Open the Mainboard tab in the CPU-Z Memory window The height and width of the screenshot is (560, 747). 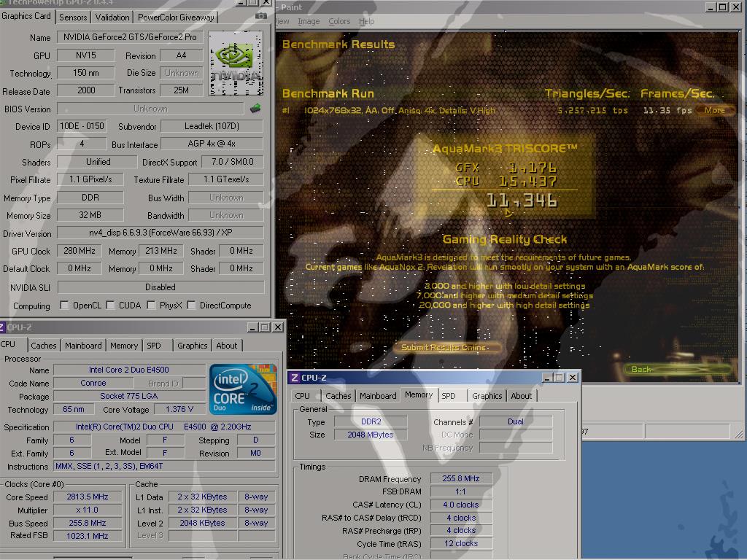378,396
